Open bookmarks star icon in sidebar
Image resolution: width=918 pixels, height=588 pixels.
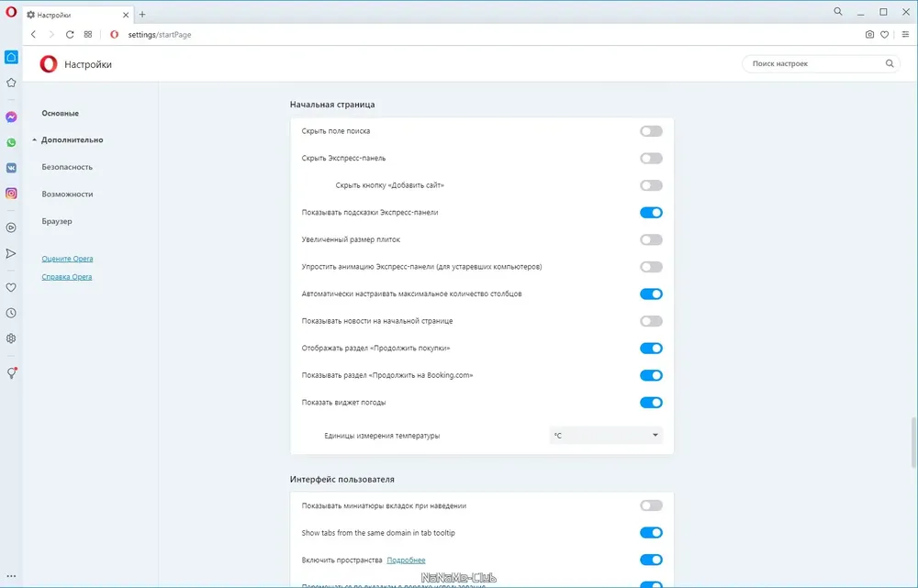click(x=11, y=83)
